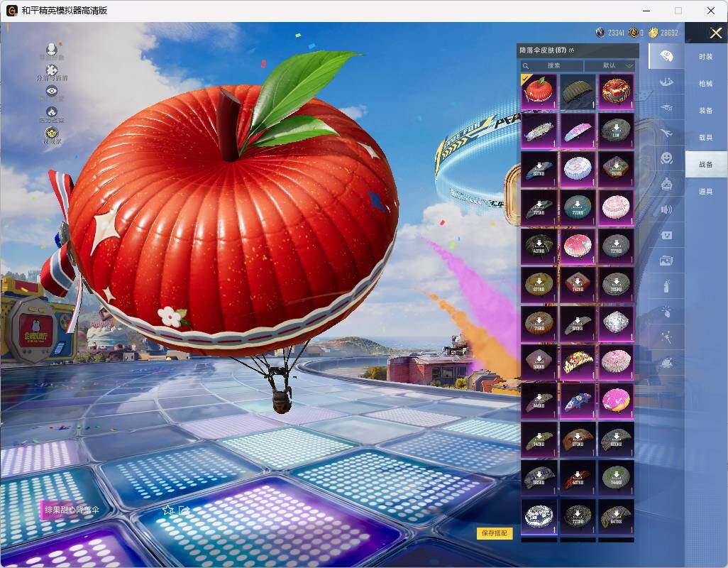Select the pink striped round parachute thumbnail
Image resolution: width=728 pixels, height=568 pixels.
pos(616,207)
